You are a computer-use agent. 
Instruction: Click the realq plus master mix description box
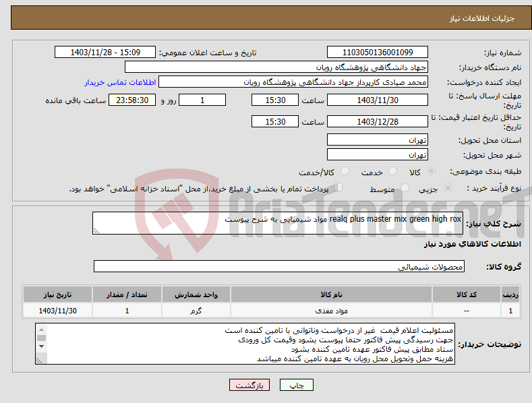pyautogui.click(x=278, y=223)
